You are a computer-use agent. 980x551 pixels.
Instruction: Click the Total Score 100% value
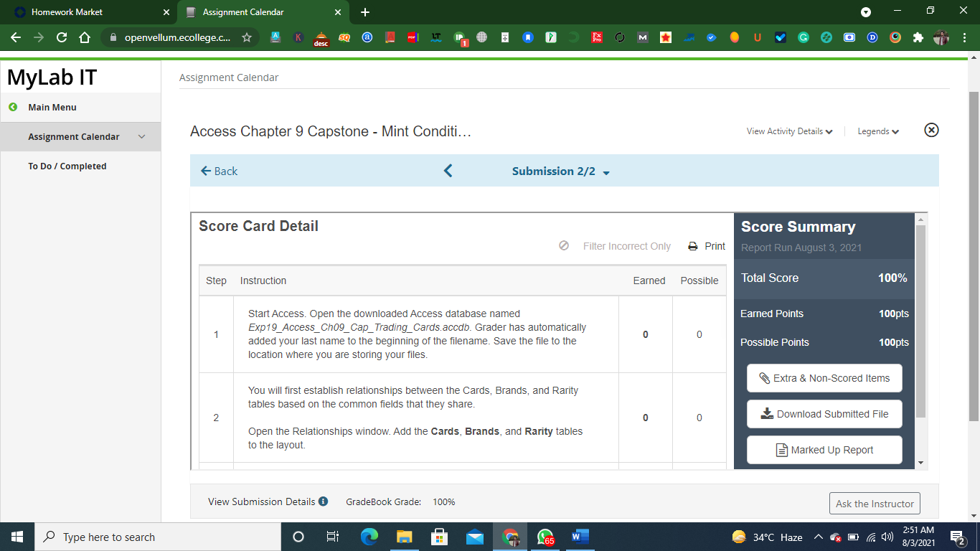tap(892, 278)
